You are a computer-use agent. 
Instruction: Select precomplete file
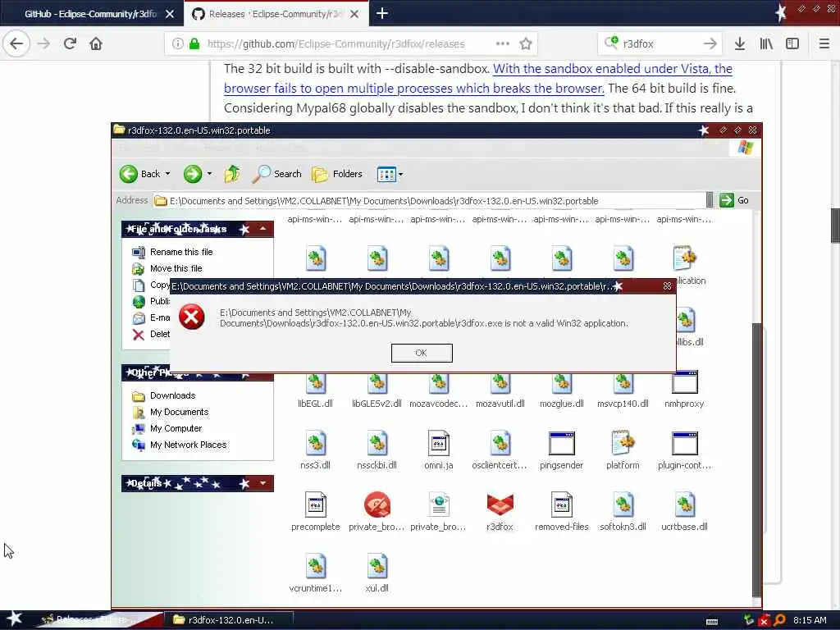pyautogui.click(x=316, y=512)
